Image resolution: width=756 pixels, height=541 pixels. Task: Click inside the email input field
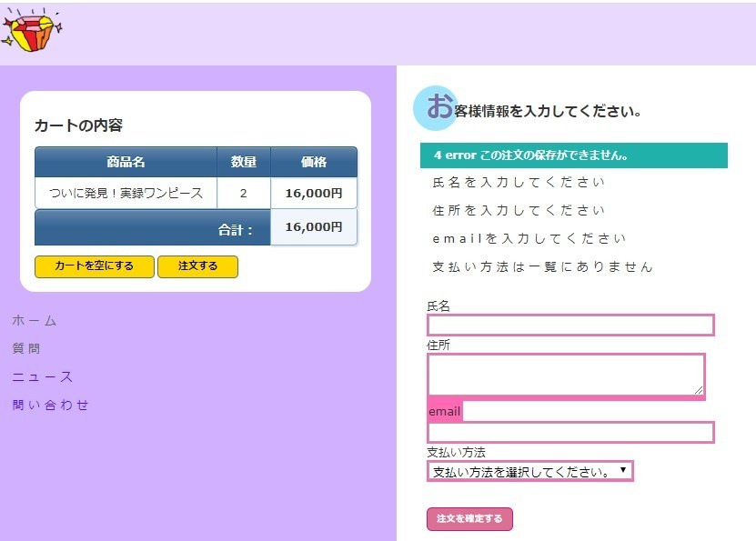(569, 432)
